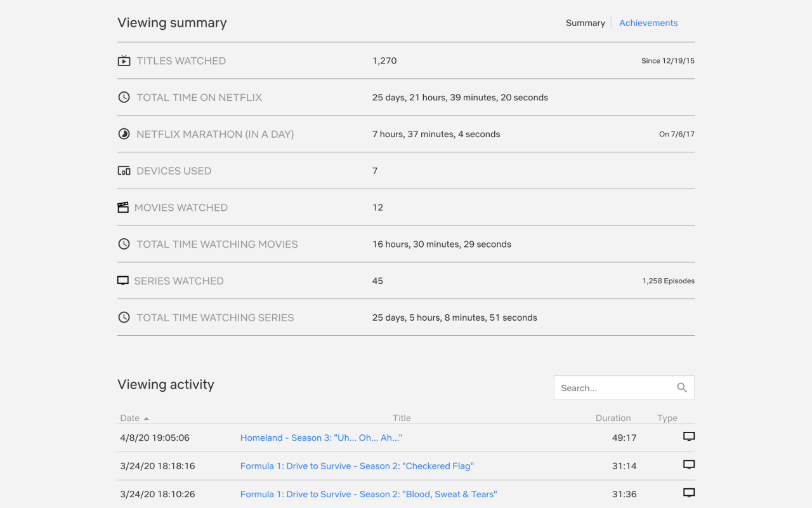Select the "31:36" duration cell

625,494
